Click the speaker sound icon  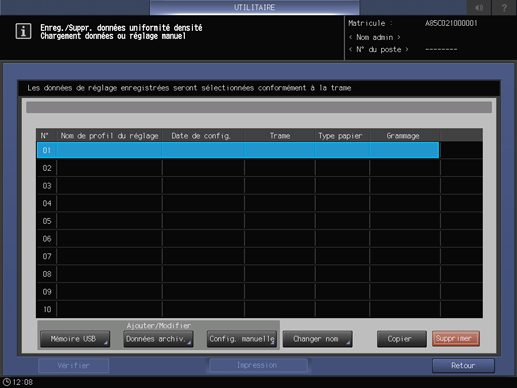point(479,7)
